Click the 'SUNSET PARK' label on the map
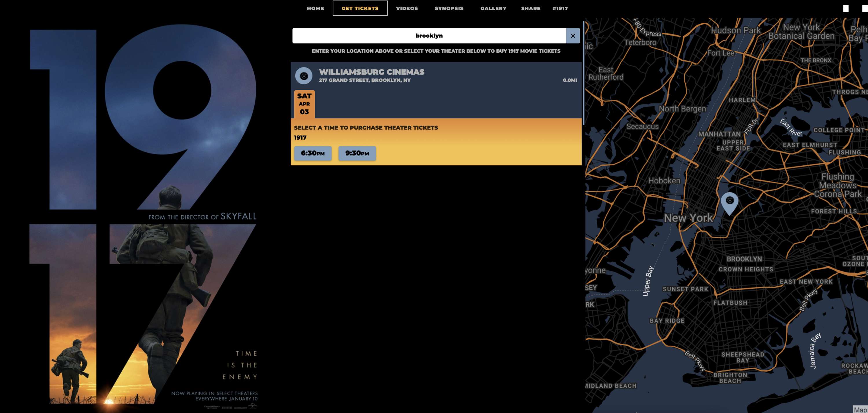Image resolution: width=868 pixels, height=413 pixels. [685, 289]
